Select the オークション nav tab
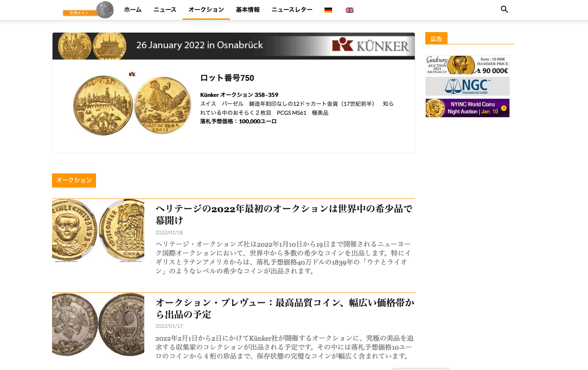 click(206, 10)
